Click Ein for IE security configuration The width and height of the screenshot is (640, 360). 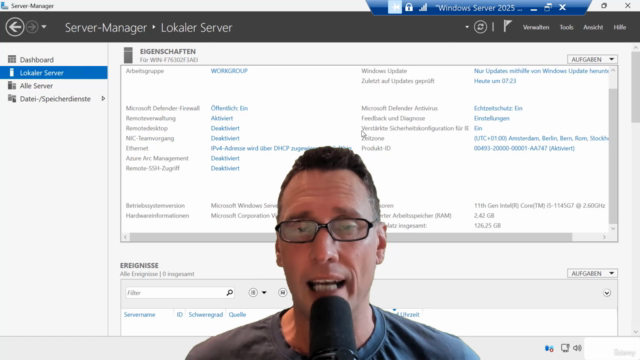(478, 128)
